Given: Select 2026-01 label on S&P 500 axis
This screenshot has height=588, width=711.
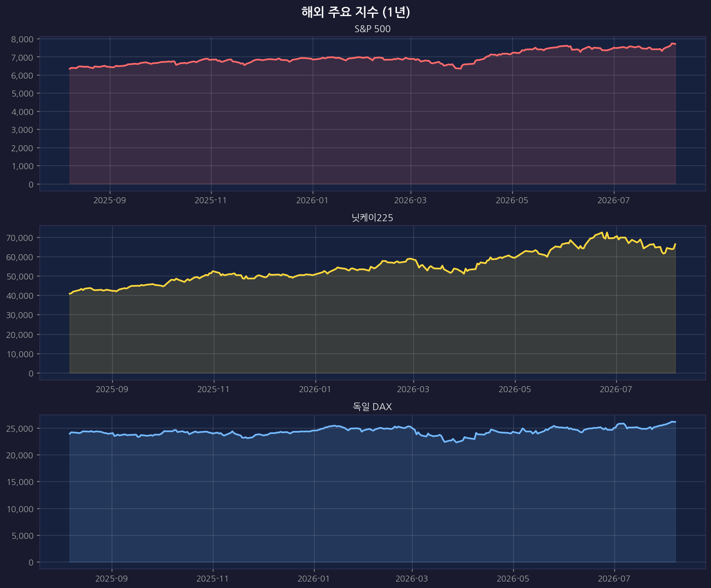Looking at the screenshot, I should (x=313, y=200).
